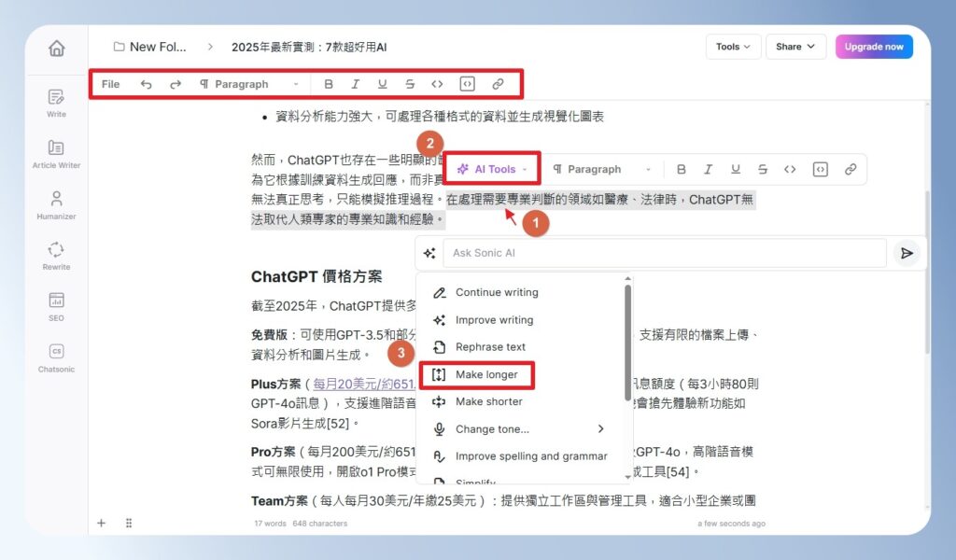956x560 pixels.
Task: Click code block icon in floating toolbar
Action: (x=821, y=169)
